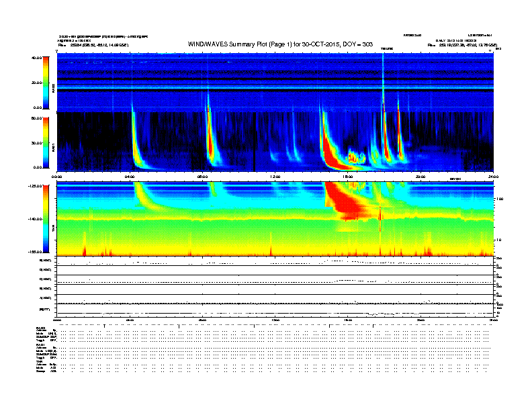Click the 40.00 label on RAD2 scale
The height and width of the screenshot is (411, 532).
click(37, 58)
